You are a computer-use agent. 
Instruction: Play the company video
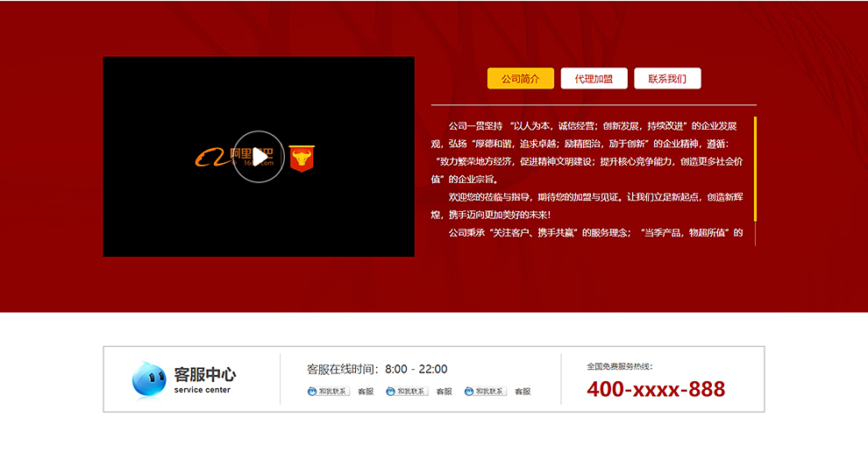(259, 157)
